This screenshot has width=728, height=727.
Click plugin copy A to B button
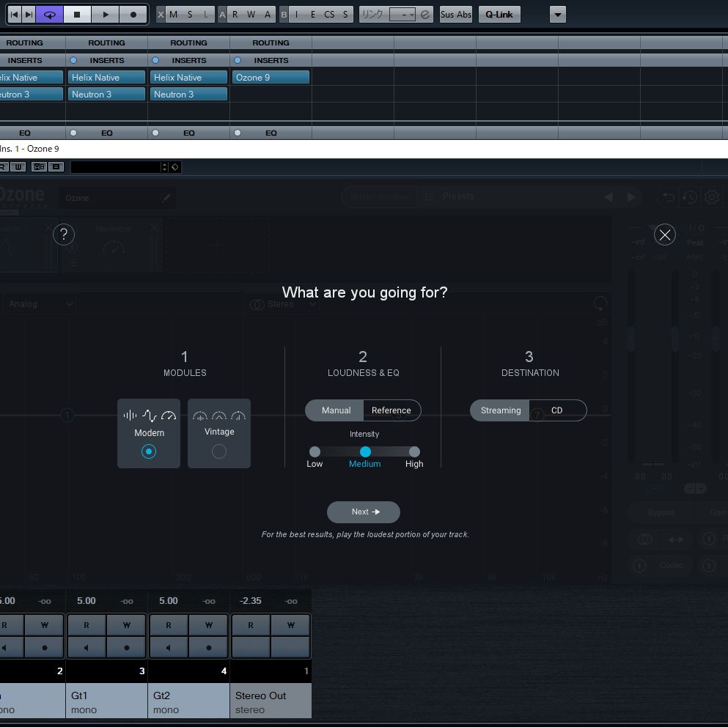56,166
